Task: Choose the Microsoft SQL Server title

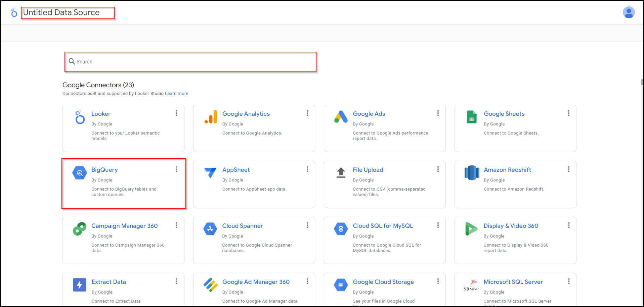Action: pyautogui.click(x=513, y=282)
